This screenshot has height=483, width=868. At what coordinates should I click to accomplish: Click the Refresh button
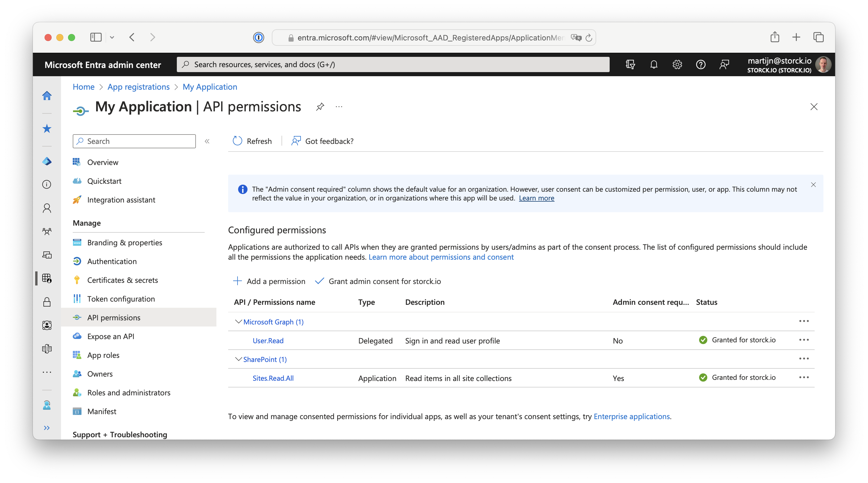tap(252, 141)
